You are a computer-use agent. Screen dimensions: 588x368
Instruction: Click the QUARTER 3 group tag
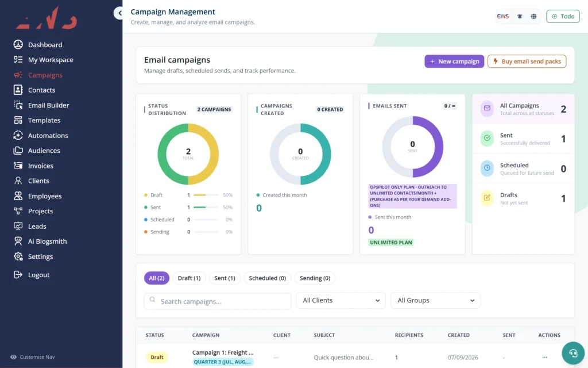[x=223, y=362]
